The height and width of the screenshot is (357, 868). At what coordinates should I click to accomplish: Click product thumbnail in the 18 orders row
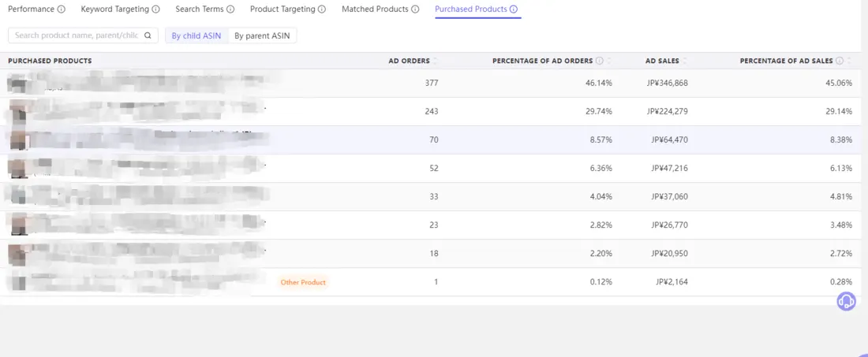pyautogui.click(x=18, y=254)
